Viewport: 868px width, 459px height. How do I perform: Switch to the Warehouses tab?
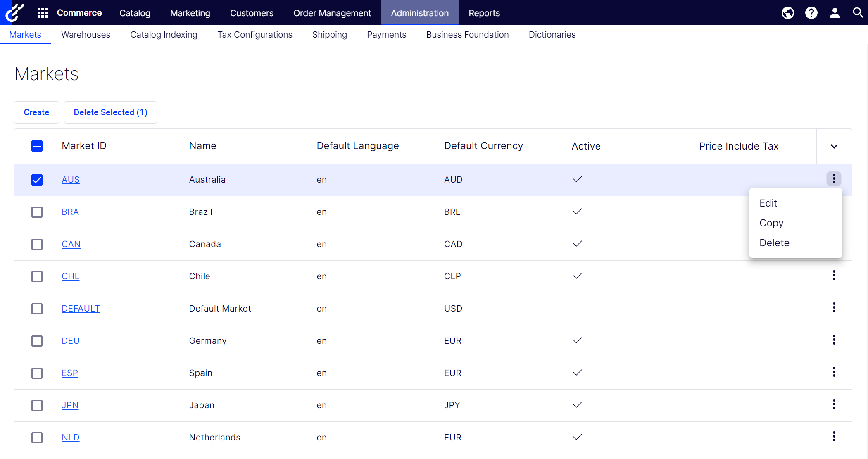pos(86,35)
